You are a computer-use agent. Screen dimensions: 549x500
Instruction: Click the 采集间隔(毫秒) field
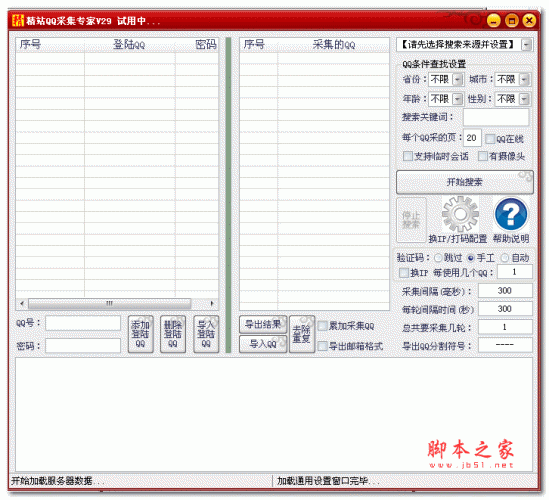coord(505,291)
